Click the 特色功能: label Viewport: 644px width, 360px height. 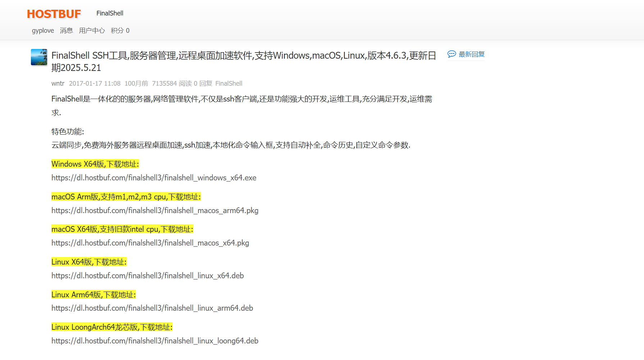[68, 132]
